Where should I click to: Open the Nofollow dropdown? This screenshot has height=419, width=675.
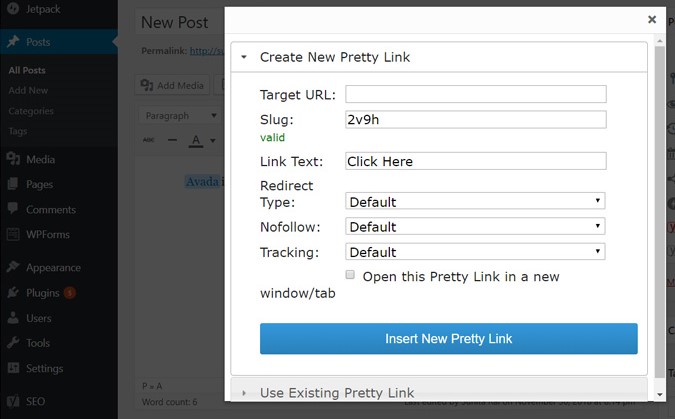coord(475,227)
